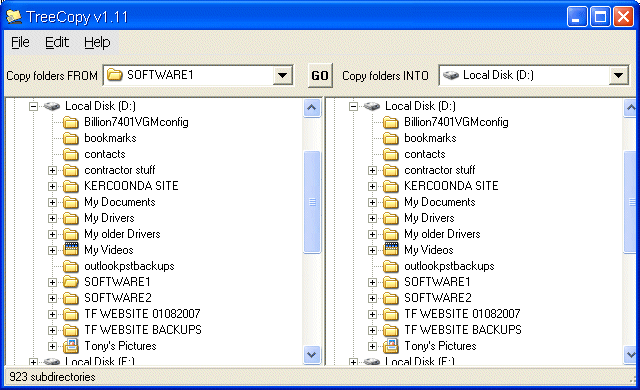Click contractor stuff folder icon in right tree

(391, 170)
